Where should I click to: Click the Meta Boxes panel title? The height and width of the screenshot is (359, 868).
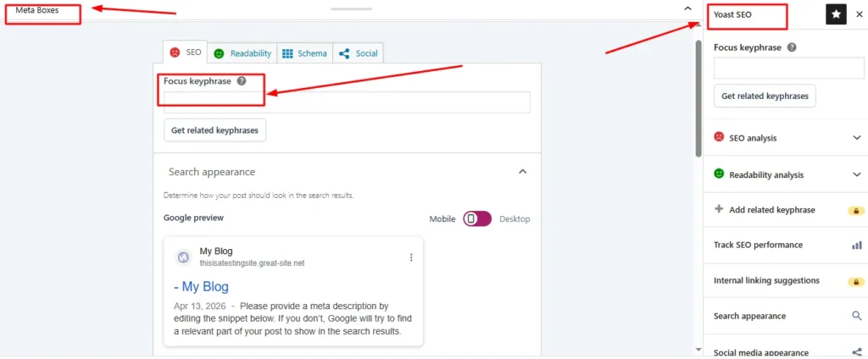[x=37, y=10]
